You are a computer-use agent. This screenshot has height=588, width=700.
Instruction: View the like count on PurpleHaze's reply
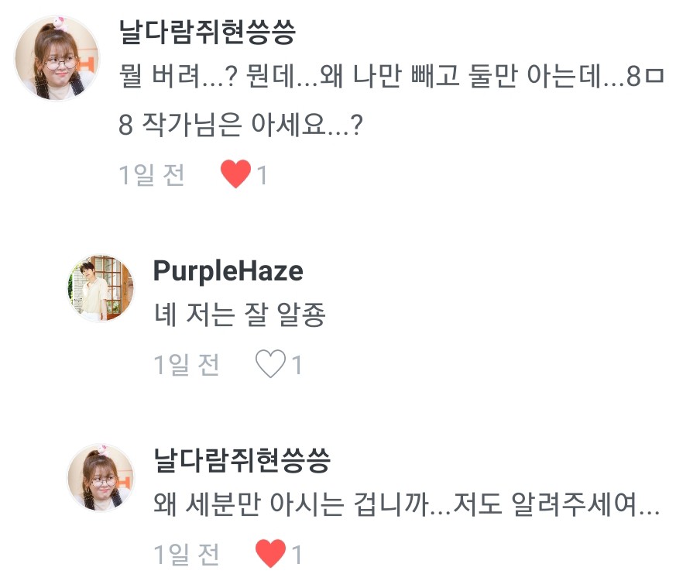(x=297, y=365)
